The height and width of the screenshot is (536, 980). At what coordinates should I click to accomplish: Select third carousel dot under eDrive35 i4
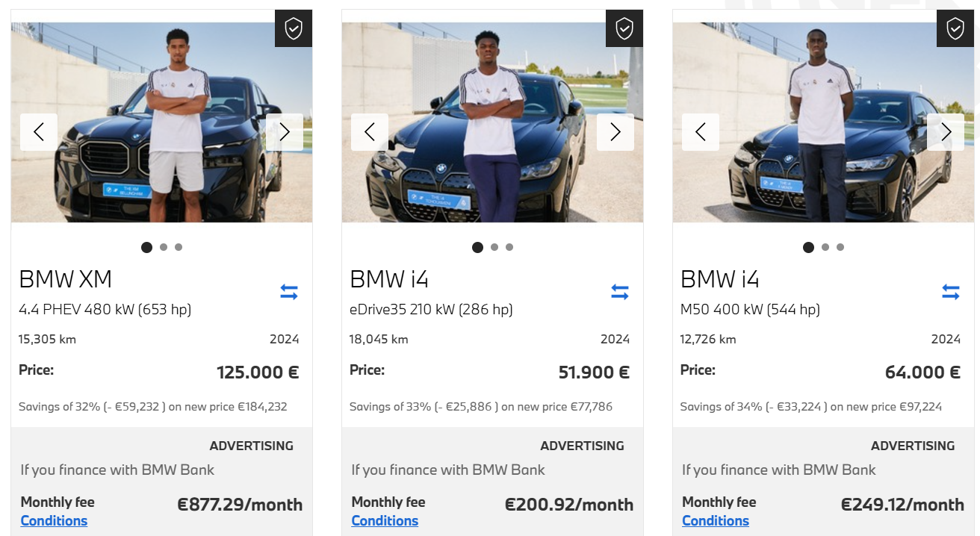point(509,247)
